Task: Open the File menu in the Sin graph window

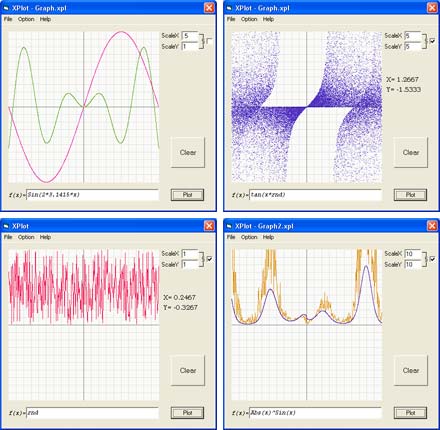Action: [8, 19]
